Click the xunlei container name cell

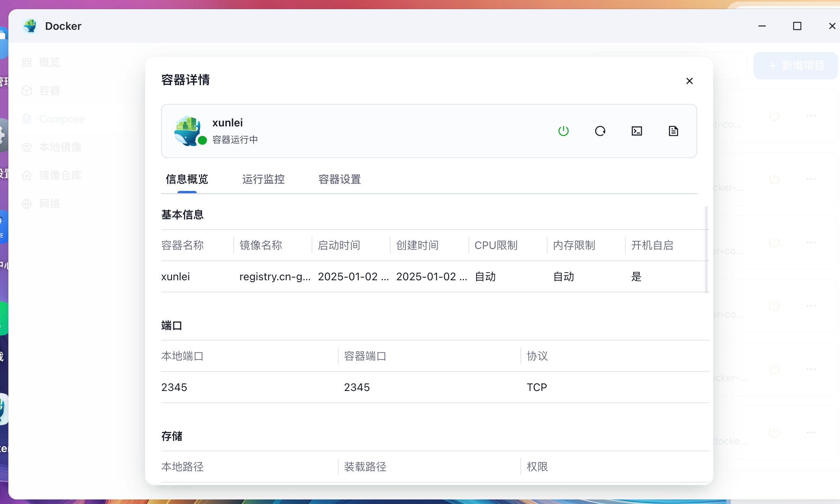coord(176,276)
